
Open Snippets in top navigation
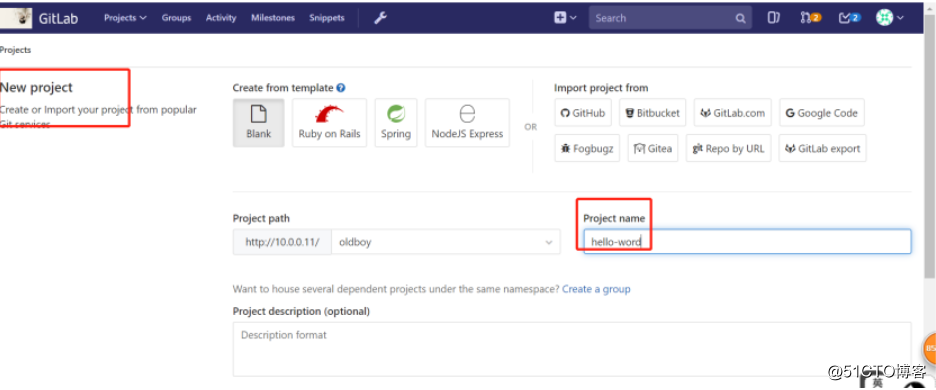(x=327, y=18)
